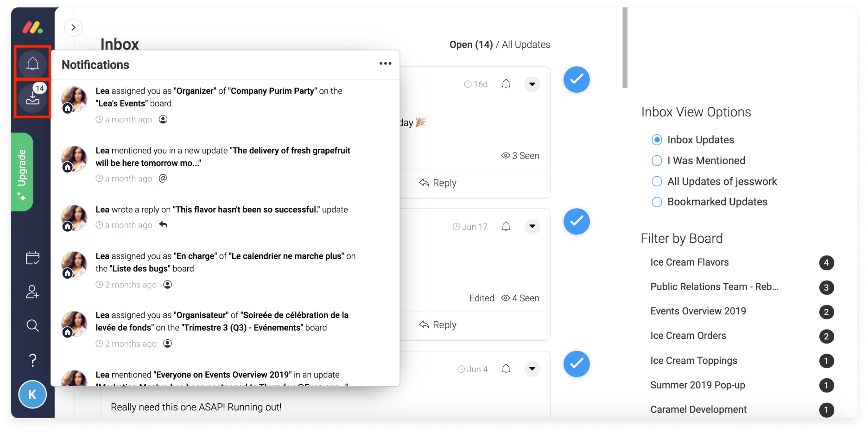Click person icon on Le calendrier notification

[x=168, y=284]
